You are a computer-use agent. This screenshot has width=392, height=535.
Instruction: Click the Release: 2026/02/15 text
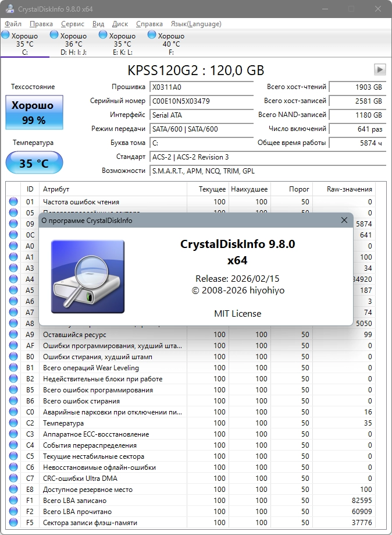tap(238, 279)
